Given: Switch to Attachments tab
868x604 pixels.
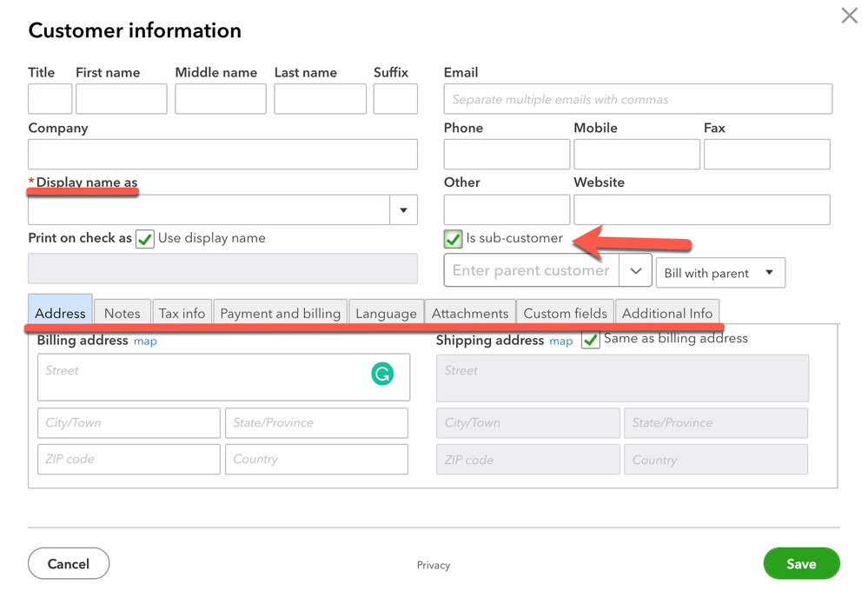Looking at the screenshot, I should pos(470,313).
